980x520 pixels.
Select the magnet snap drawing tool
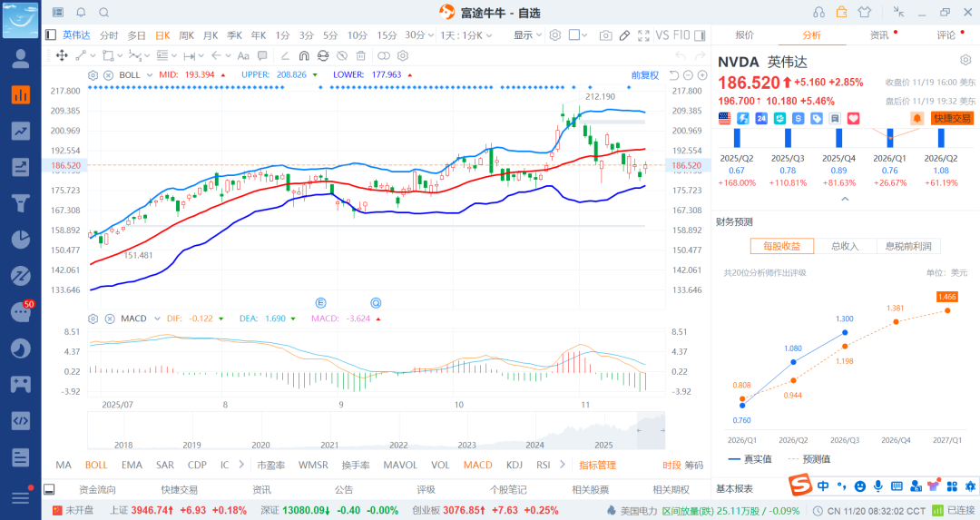click(x=304, y=55)
